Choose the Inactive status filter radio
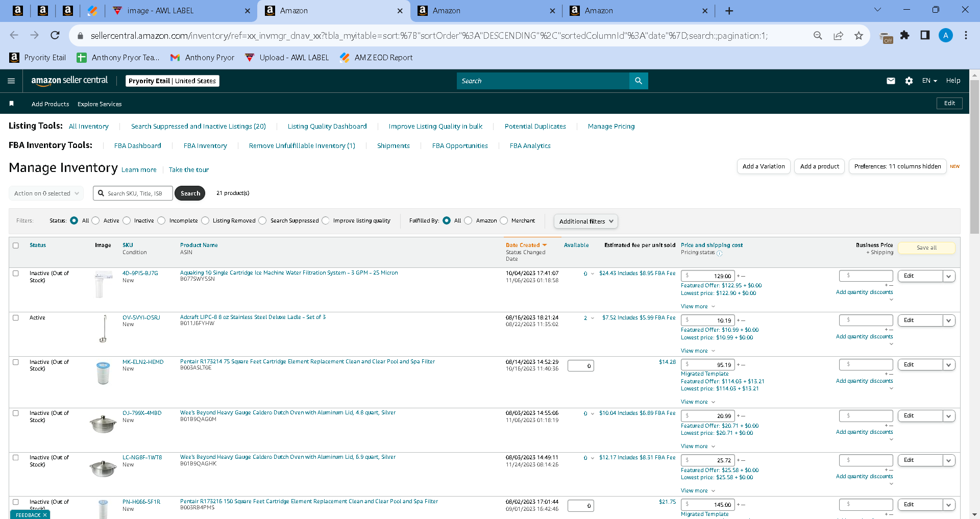Image resolution: width=980 pixels, height=519 pixels. coord(127,220)
